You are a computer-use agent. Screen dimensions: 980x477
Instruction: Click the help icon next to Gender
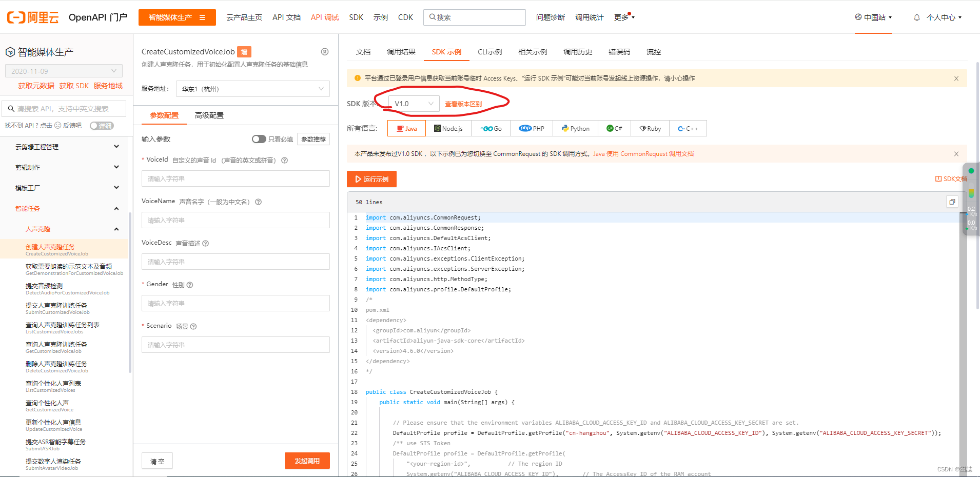(x=190, y=285)
